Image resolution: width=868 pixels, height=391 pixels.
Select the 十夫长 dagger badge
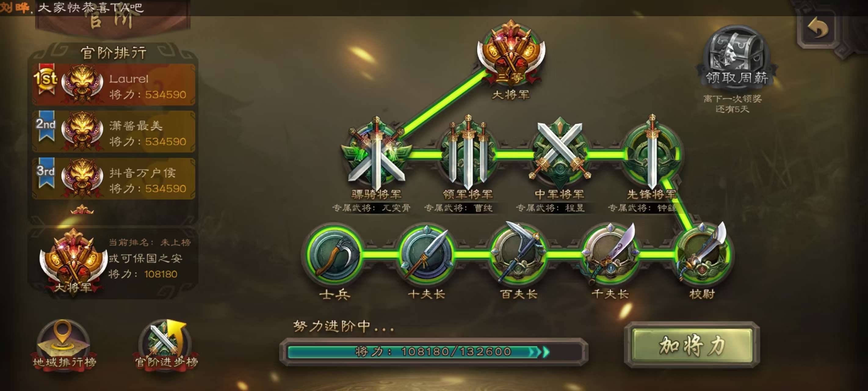(426, 254)
